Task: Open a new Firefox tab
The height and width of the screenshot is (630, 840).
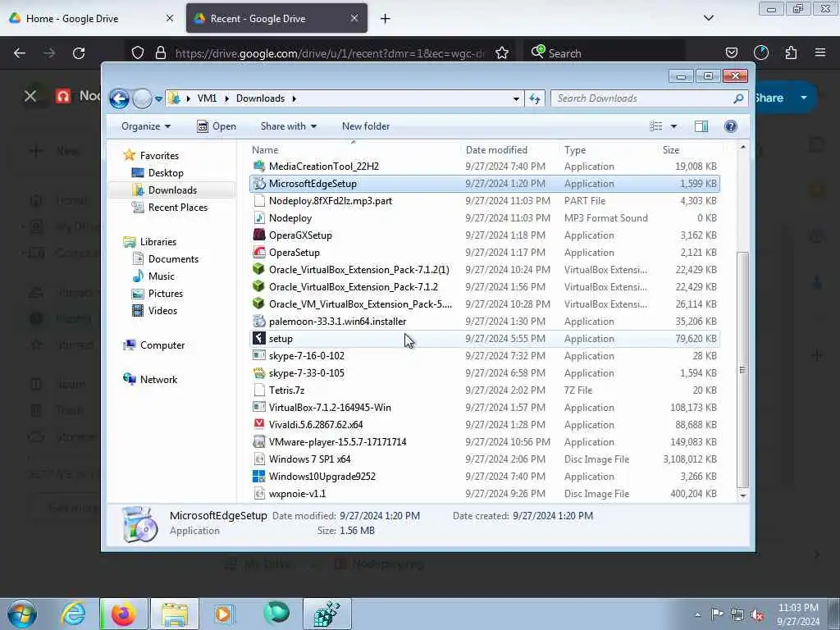Action: pyautogui.click(x=386, y=19)
